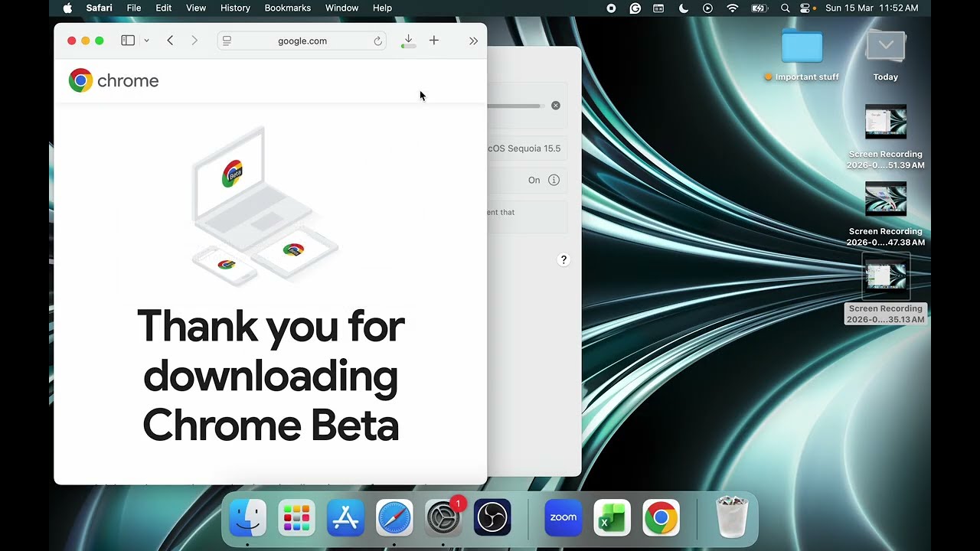Select macOS Sequoia 15.5 text in Settings
Image resolution: width=980 pixels, height=551 pixels.
pos(524,148)
